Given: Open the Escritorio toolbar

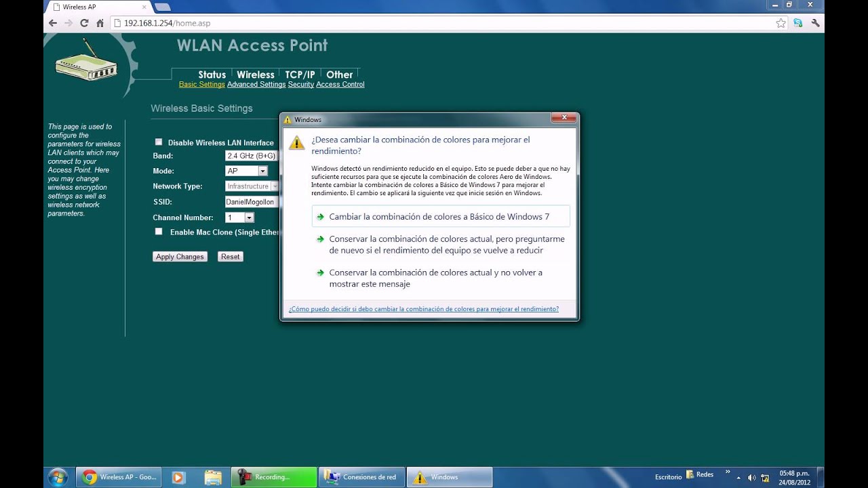Looking at the screenshot, I should pos(668,477).
